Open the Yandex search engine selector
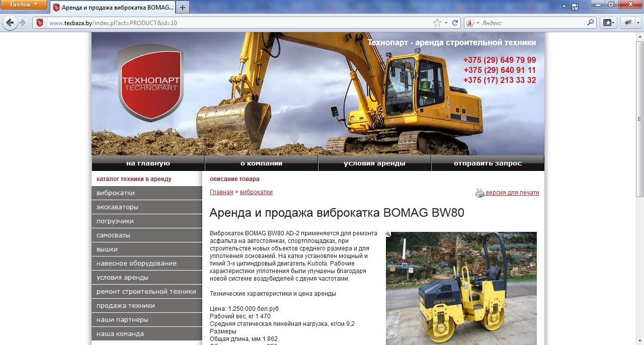Viewport: 644px width, 345px height. click(x=472, y=23)
